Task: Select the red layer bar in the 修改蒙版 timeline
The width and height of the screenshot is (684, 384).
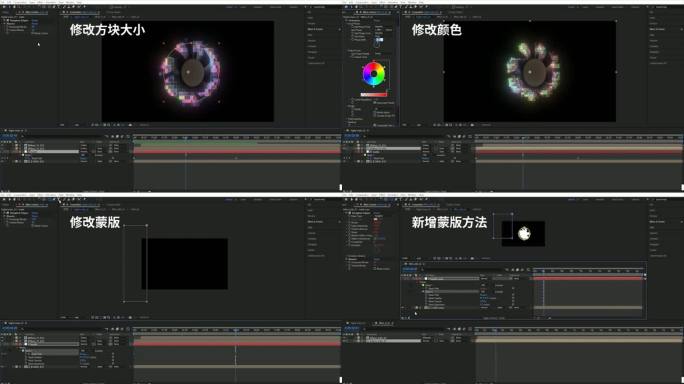Action: coord(237,344)
